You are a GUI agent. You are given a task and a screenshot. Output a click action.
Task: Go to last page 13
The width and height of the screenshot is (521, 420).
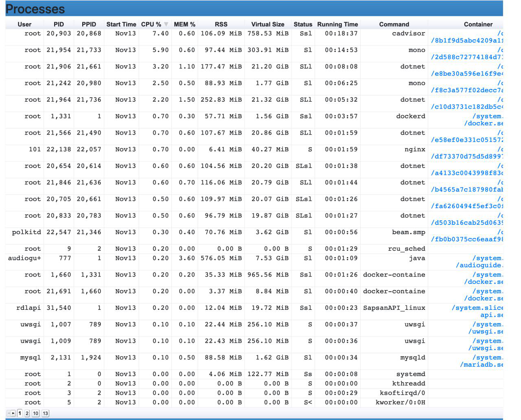pos(45,413)
